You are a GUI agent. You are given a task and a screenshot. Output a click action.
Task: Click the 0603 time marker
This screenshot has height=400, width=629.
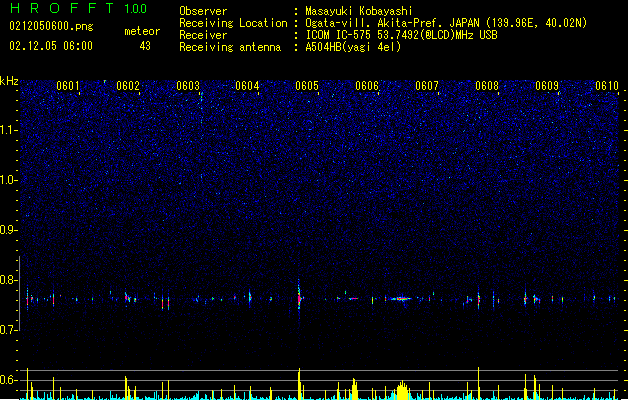click(x=188, y=86)
